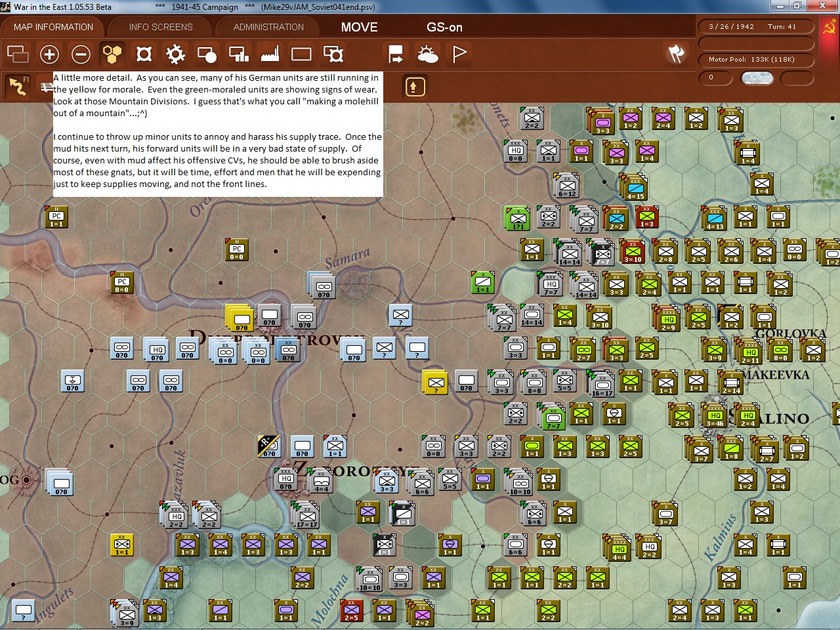Click the empty rectangle toolbar icon
The height and width of the screenshot is (630, 840).
click(x=301, y=54)
